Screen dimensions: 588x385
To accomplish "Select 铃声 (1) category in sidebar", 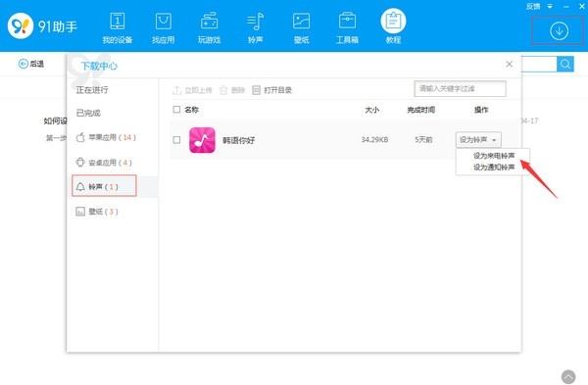I will [x=104, y=186].
